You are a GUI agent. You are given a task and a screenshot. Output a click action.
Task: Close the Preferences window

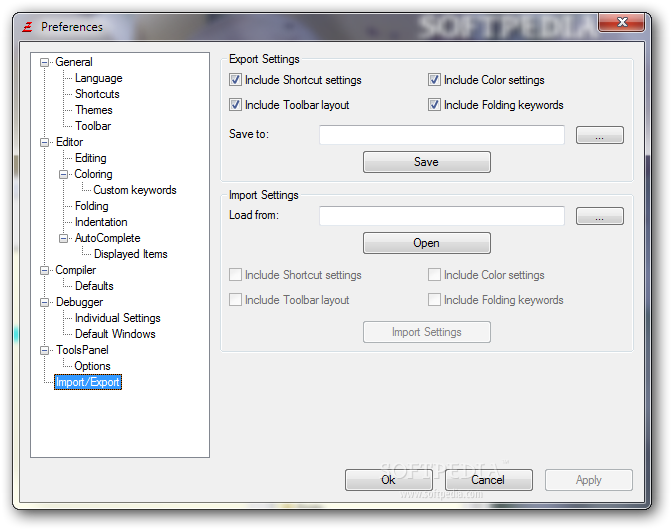point(621,22)
